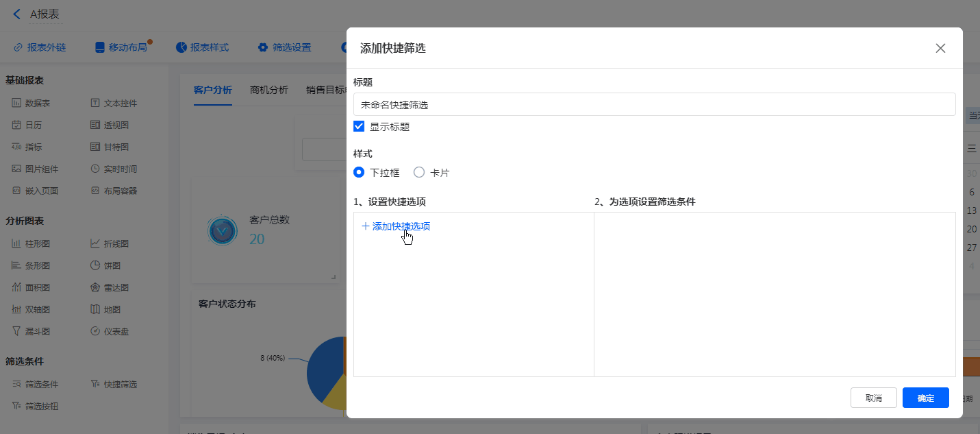Select the 下拉框 style radio button
This screenshot has width=980, height=434.
coord(359,173)
